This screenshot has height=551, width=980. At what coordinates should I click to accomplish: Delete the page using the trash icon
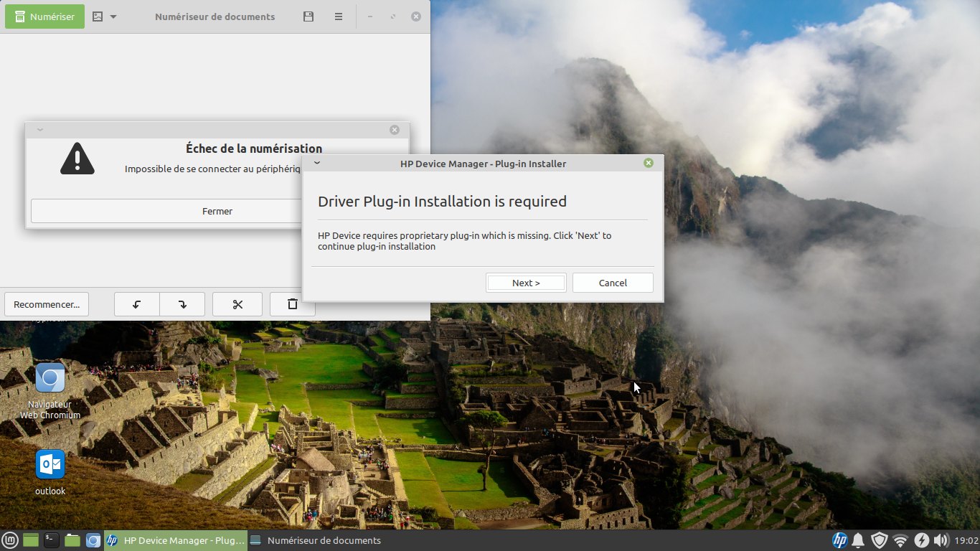click(293, 304)
